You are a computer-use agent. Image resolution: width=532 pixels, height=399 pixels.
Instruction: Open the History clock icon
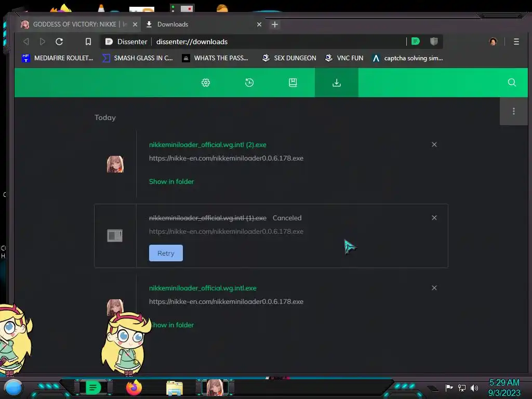pyautogui.click(x=249, y=83)
